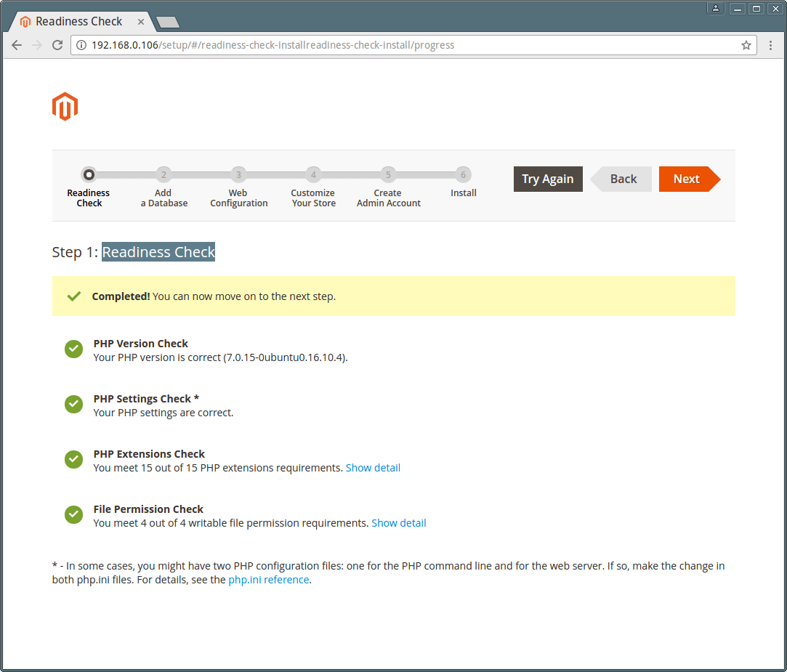Click step 5 Create Admin Account marker

[388, 174]
